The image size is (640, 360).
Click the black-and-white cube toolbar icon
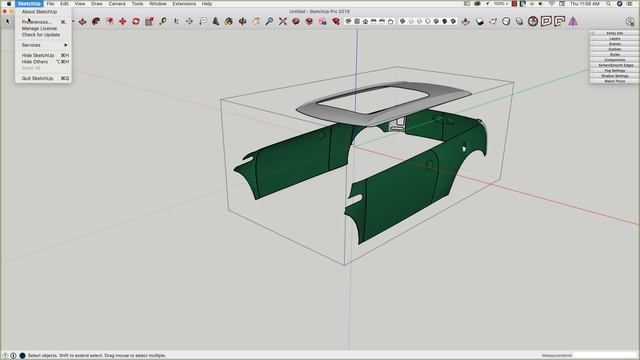[x=480, y=21]
